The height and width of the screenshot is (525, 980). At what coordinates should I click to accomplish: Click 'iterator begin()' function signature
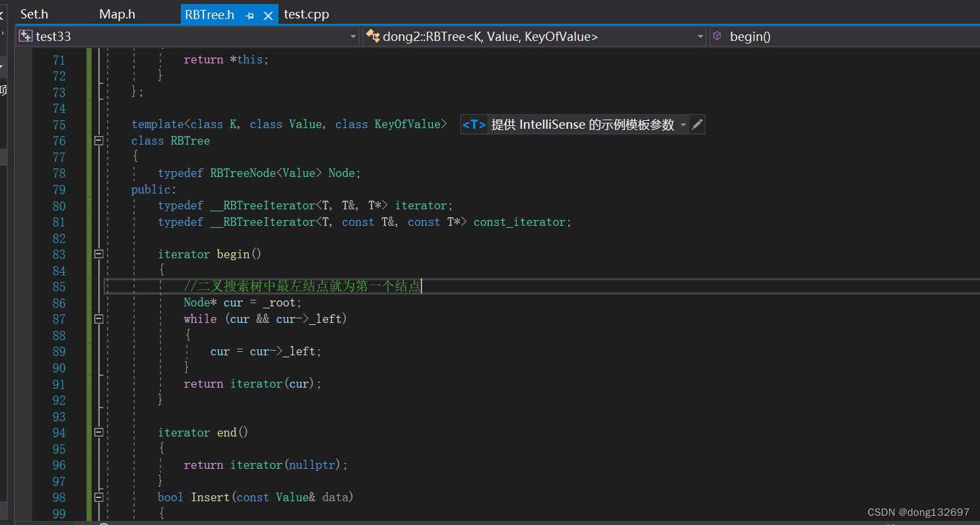(210, 254)
